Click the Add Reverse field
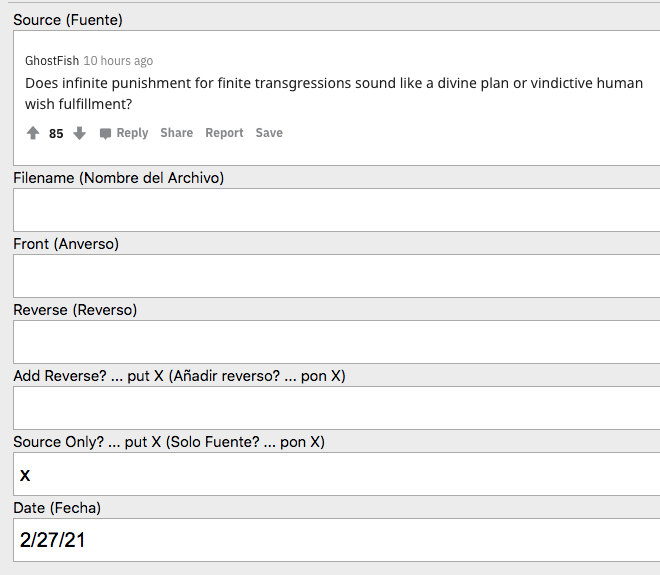Viewport: 660px width, 575px height. (x=336, y=408)
